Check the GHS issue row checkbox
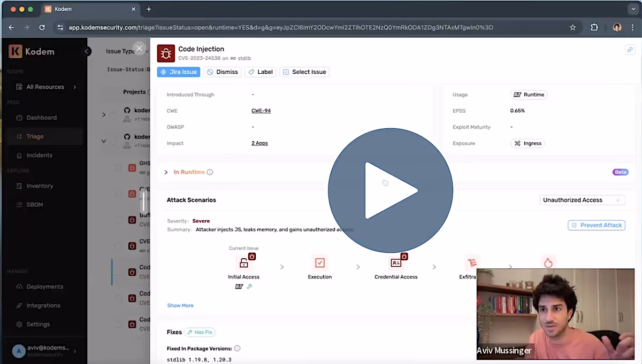The image size is (642, 364). click(x=118, y=168)
